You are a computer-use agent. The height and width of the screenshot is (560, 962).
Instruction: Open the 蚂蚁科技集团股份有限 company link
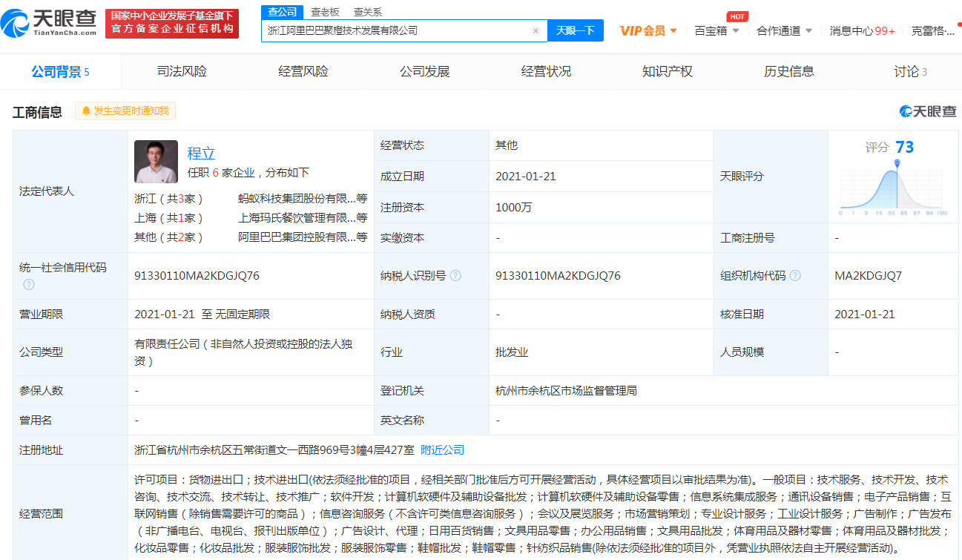tap(303, 198)
